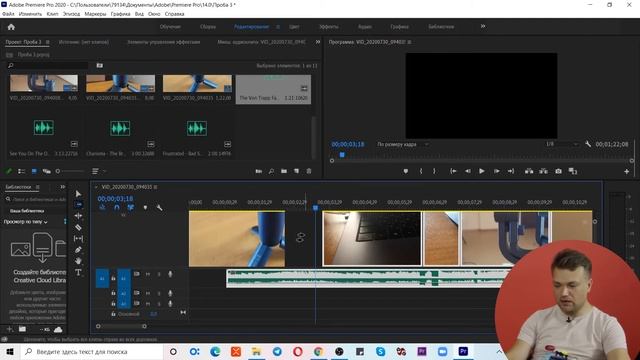This screenshot has width=640, height=360.
Task: Switch to Цвет workspace tab
Action: (x=294, y=27)
